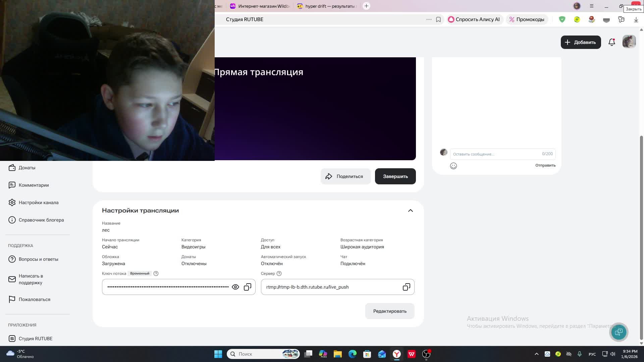Viewport: 644px width, 362px height.
Task: Click the server help question icon
Action: [279, 274]
